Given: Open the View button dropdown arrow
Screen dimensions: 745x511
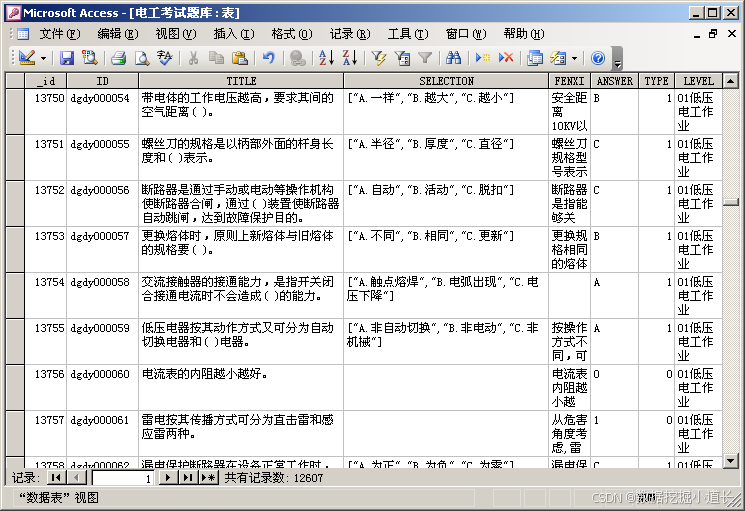Looking at the screenshot, I should coord(43,58).
